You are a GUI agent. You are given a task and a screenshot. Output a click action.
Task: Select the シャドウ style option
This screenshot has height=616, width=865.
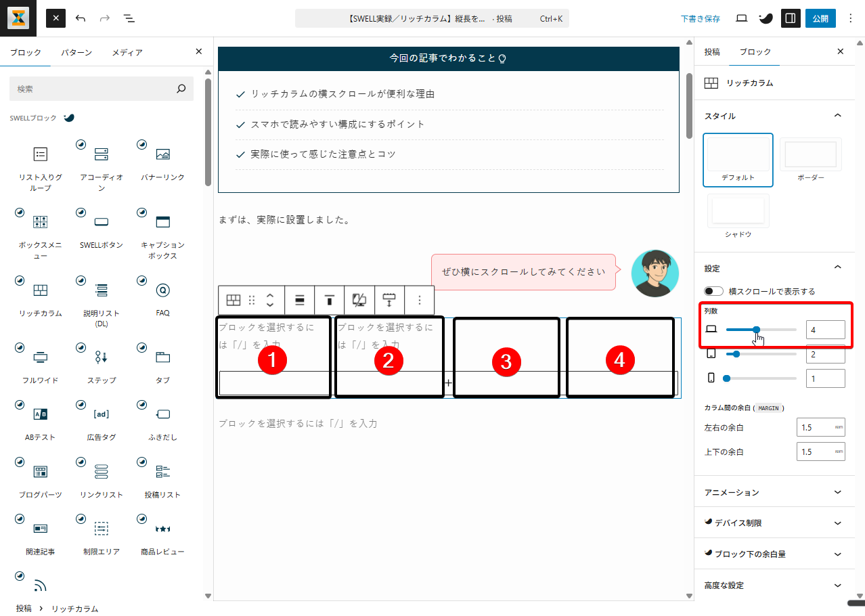point(738,216)
